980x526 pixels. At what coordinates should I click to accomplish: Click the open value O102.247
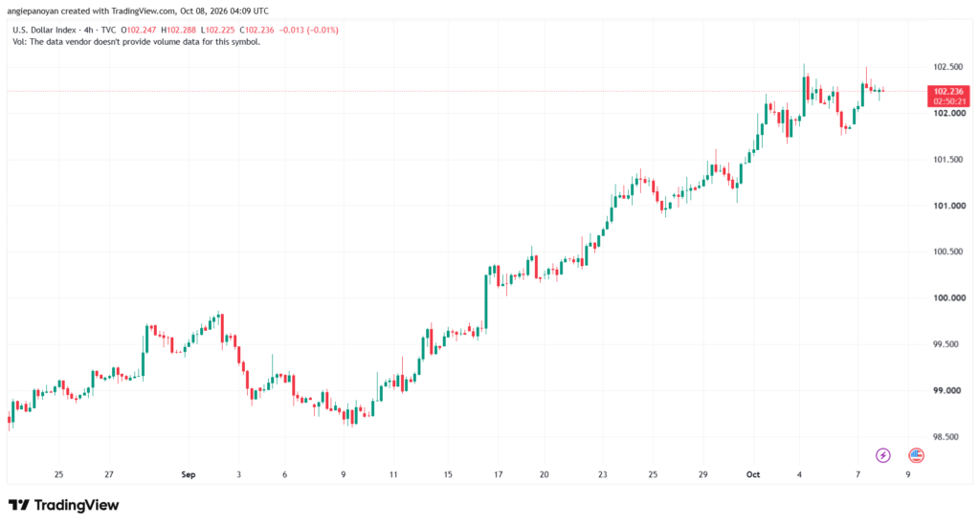point(139,30)
